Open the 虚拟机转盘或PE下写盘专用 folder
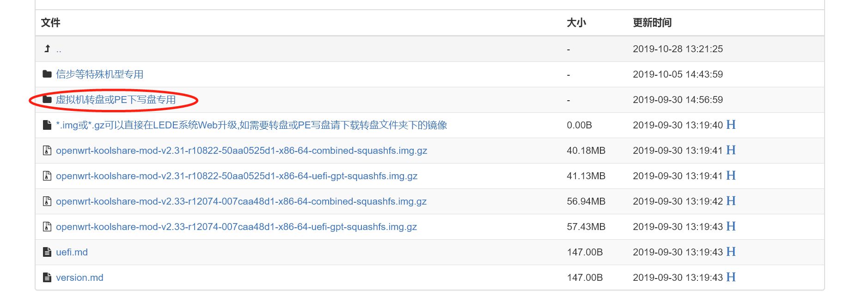Screen dimensions: 868x303 coord(116,100)
